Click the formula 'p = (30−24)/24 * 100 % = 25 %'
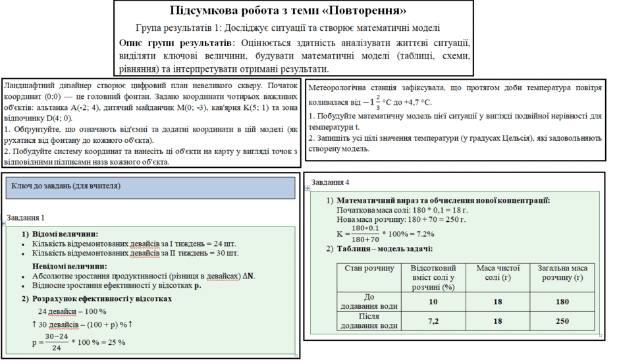 pos(78,342)
